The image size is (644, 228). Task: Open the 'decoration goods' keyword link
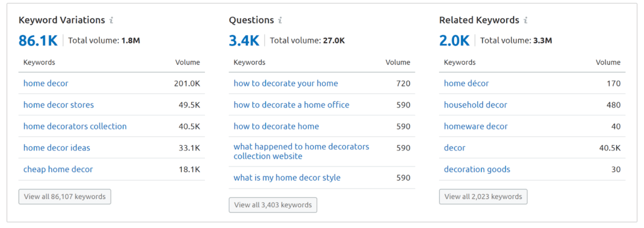[x=477, y=170]
